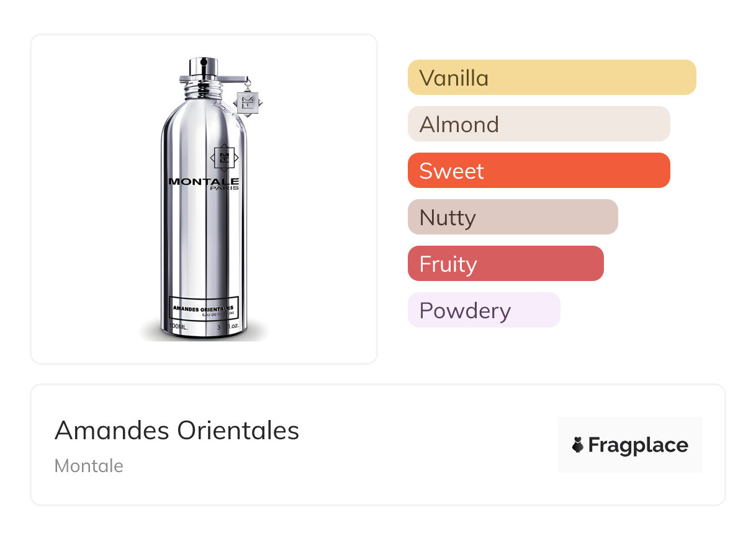Click the bottle's shadow beneath its base

[204, 338]
